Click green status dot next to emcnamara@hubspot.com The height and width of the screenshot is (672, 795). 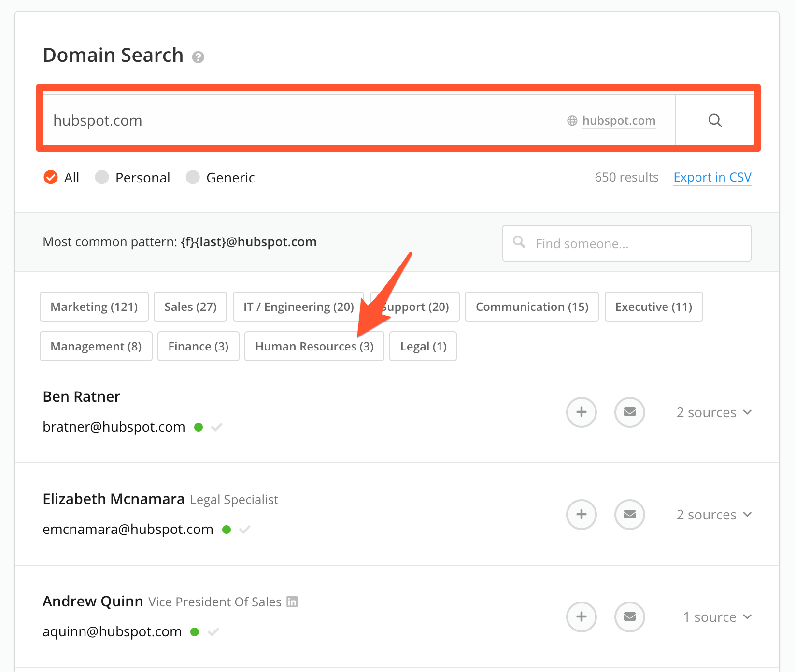[227, 530]
